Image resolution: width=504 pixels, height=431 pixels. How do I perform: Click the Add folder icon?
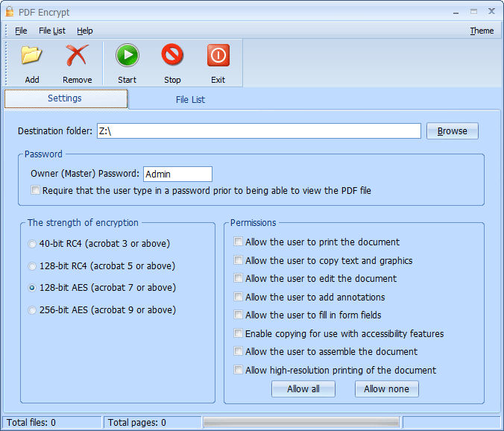click(x=31, y=56)
